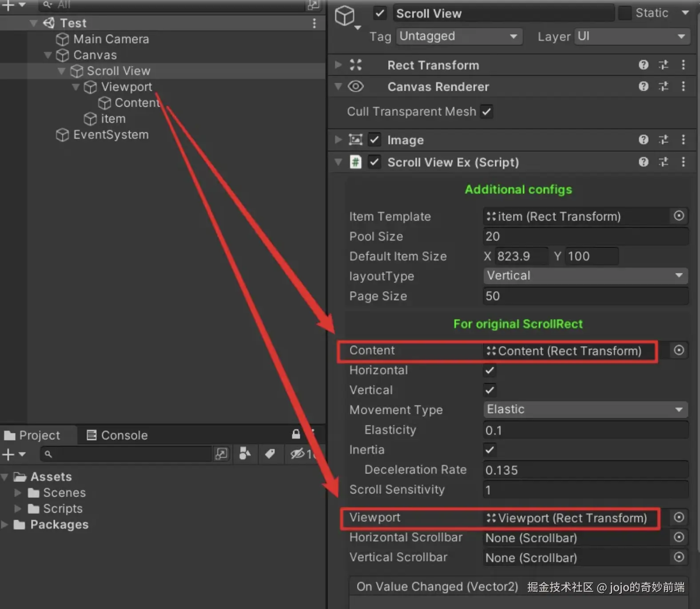
Task: Click search by label icon in Project
Action: tap(270, 454)
